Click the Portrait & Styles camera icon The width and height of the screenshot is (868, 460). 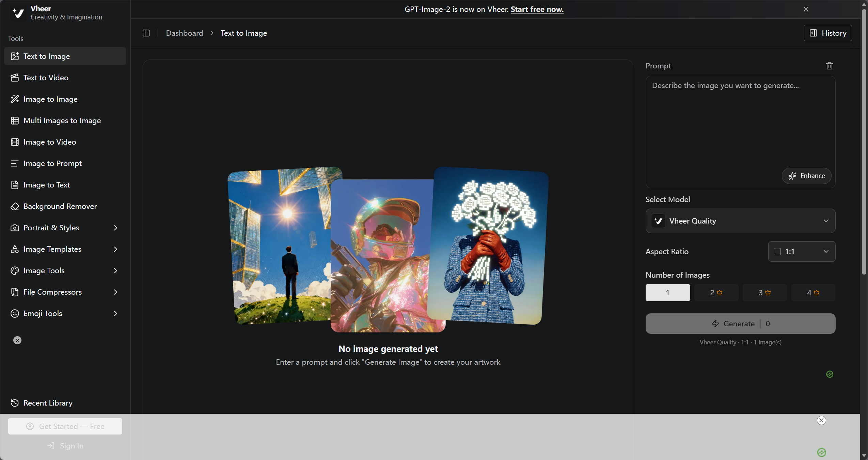point(15,228)
